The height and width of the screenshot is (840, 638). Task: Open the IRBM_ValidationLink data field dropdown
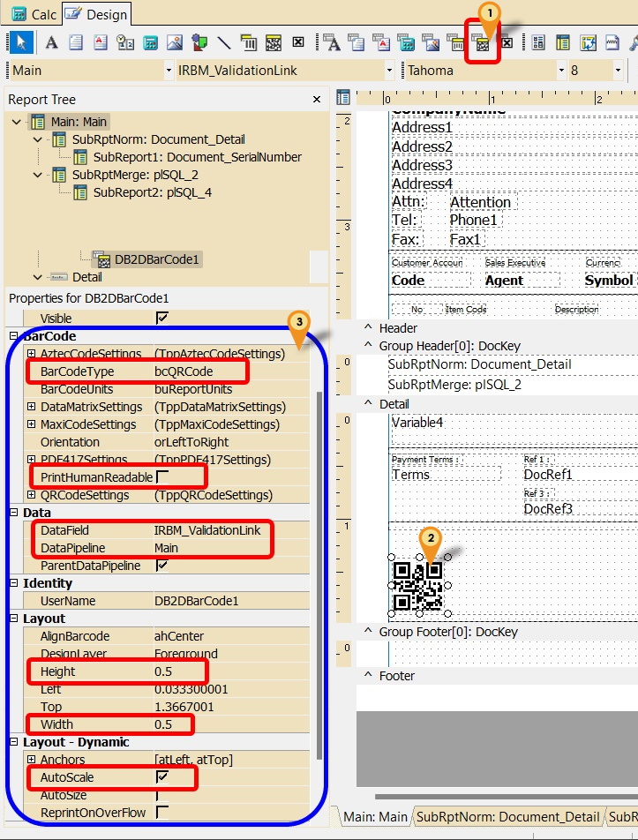point(388,71)
